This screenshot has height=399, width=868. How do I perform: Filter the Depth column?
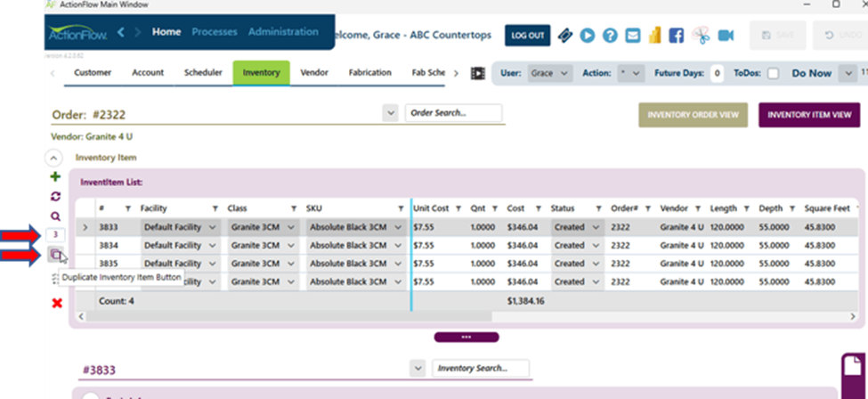point(792,209)
